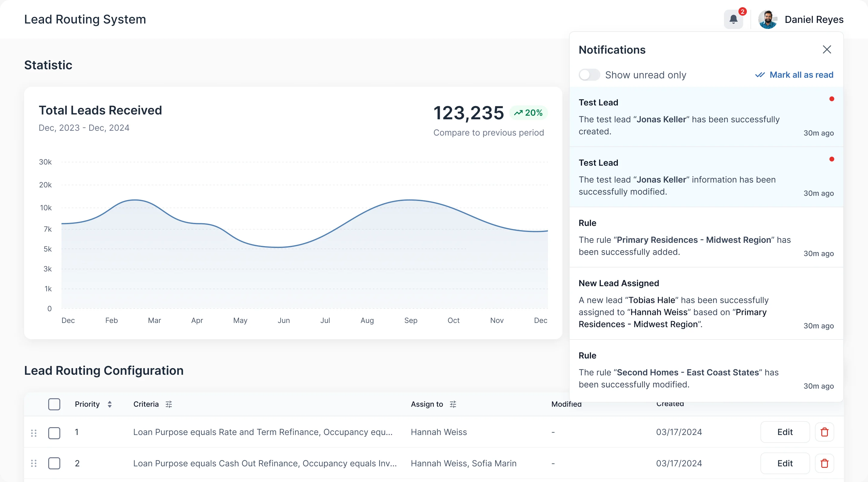The width and height of the screenshot is (868, 482).
Task: Click unread red dot on modified Test Lead
Action: [832, 159]
